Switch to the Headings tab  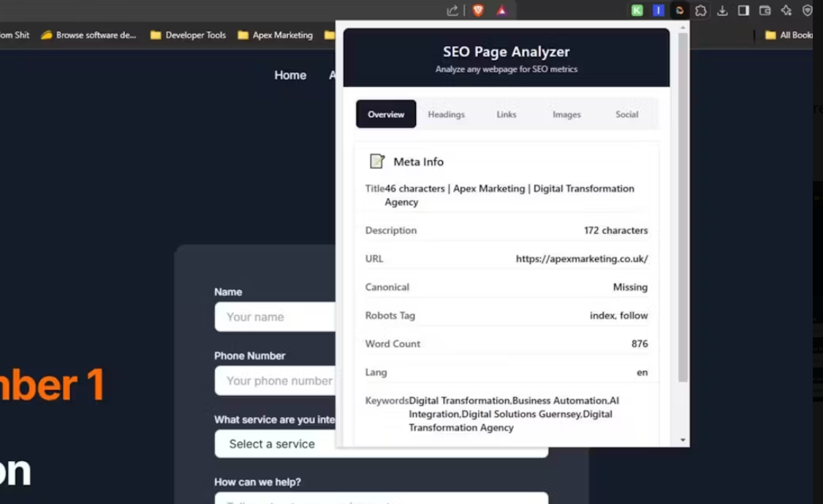(446, 114)
